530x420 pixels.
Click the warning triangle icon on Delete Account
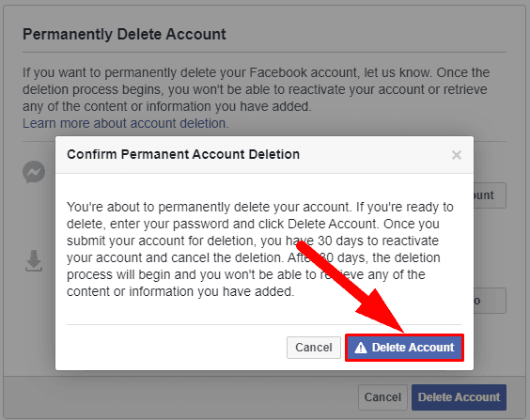tap(360, 348)
